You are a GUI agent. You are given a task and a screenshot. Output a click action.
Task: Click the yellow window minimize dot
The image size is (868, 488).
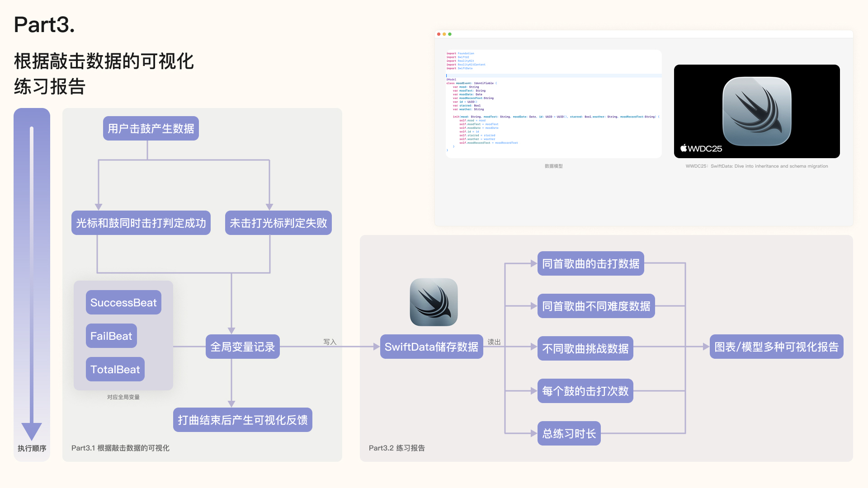(x=444, y=34)
